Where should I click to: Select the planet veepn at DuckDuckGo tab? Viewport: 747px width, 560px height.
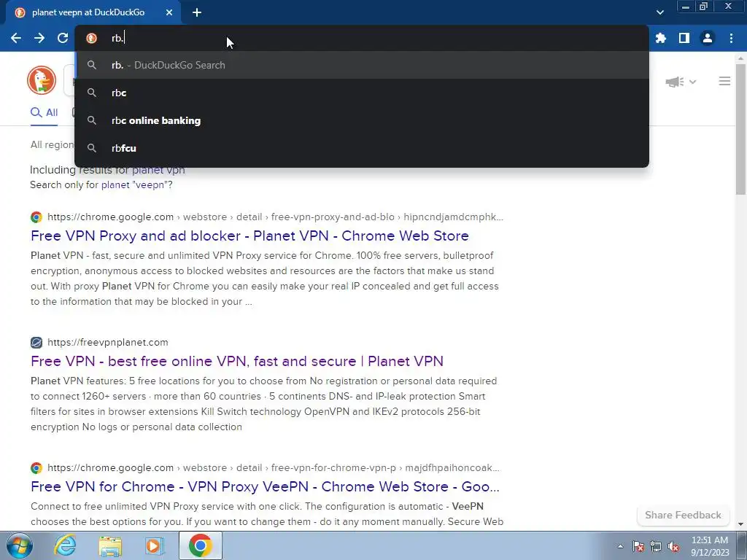(x=93, y=13)
